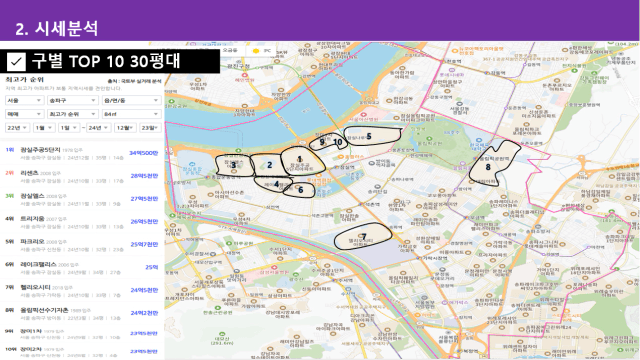Open 4위 트리지움 listing
The image size is (640, 360).
(x=82, y=222)
